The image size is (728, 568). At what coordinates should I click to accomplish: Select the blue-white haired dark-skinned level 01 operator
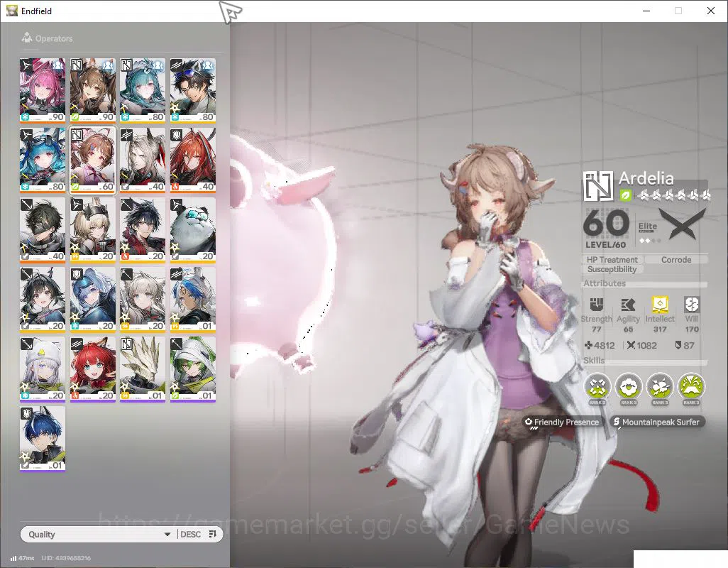click(x=193, y=300)
